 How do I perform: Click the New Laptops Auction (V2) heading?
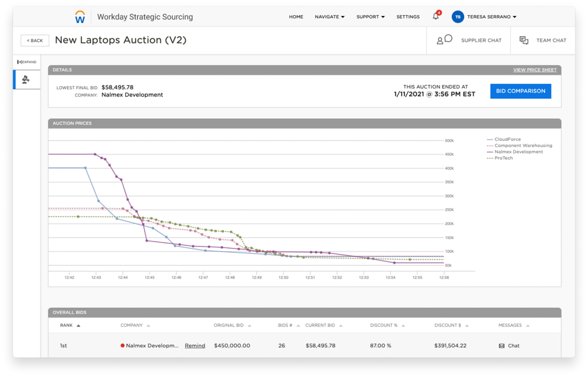click(x=121, y=40)
